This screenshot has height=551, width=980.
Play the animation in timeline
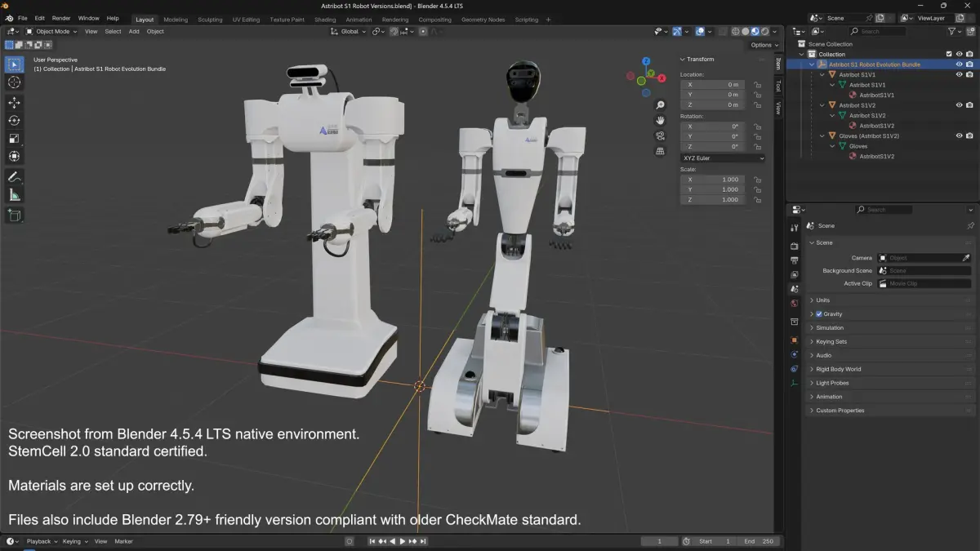[403, 541]
